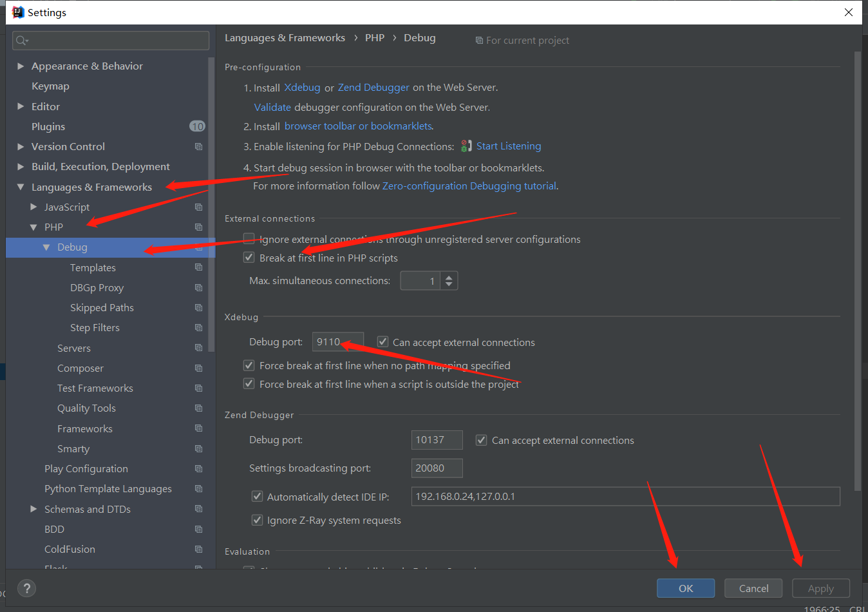Expand Appearance & Behavior section
868x612 pixels.
21,66
